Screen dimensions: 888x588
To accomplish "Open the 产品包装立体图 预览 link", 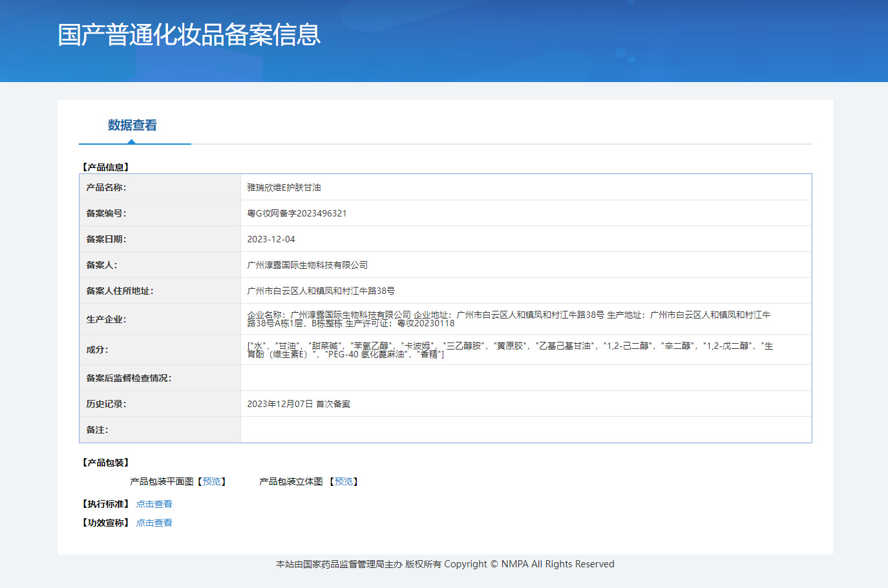I will tap(344, 481).
